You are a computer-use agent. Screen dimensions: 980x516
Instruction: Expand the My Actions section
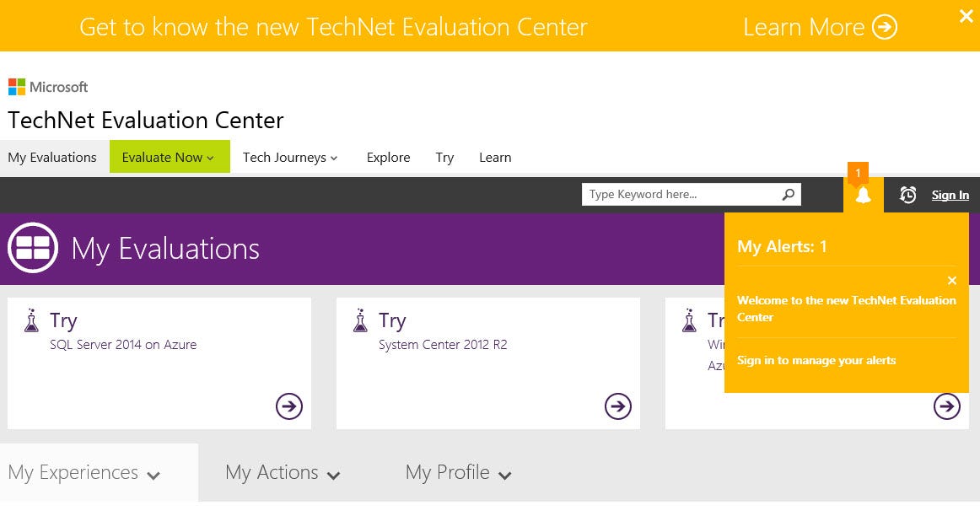(x=283, y=472)
